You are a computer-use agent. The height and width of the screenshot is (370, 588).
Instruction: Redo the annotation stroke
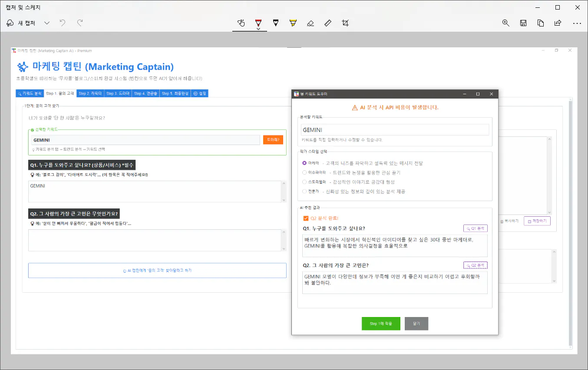(x=80, y=23)
